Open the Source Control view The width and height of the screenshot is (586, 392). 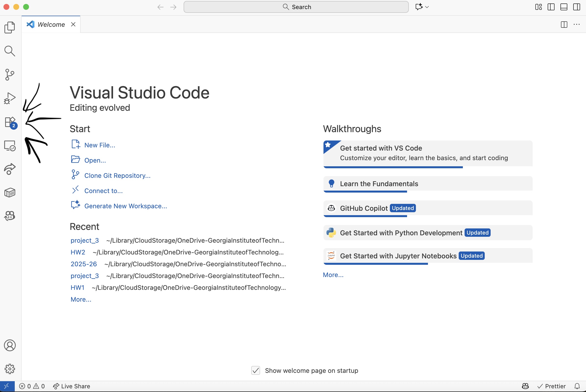(x=10, y=74)
